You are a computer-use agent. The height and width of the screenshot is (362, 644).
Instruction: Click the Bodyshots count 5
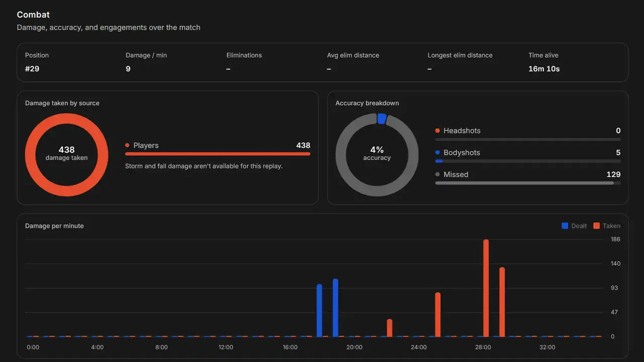(x=618, y=152)
